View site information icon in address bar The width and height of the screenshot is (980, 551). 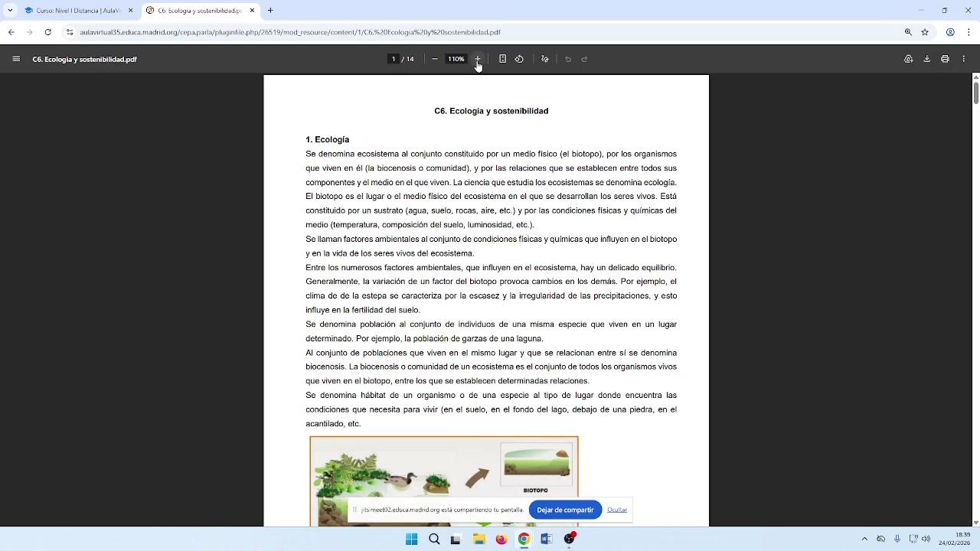click(x=70, y=32)
